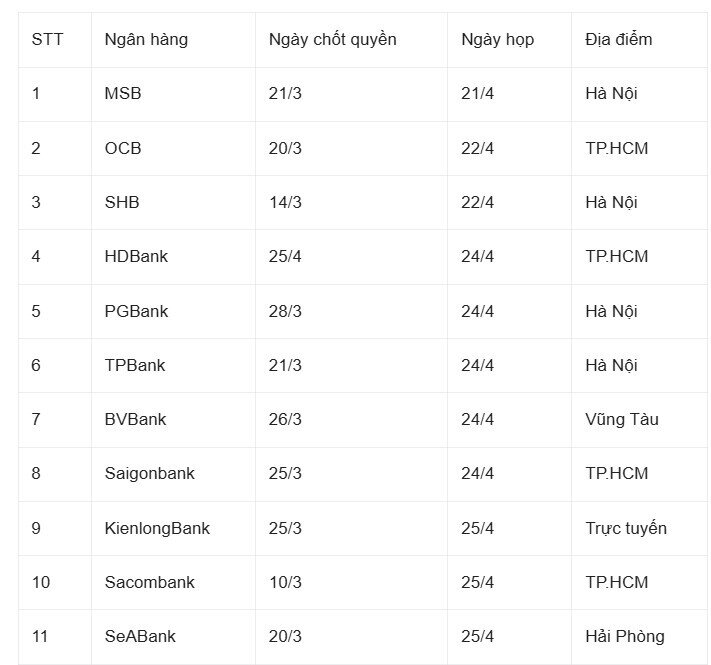Click on PGBank in the table
Viewport: 711px width, 665px height.
[x=136, y=311]
